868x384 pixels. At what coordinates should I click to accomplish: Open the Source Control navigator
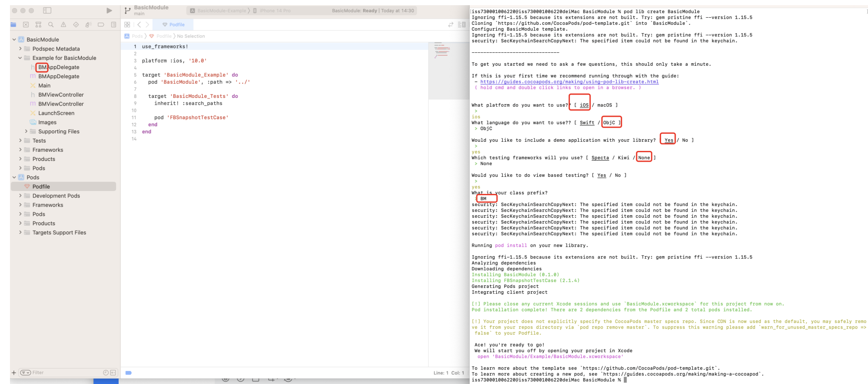26,25
